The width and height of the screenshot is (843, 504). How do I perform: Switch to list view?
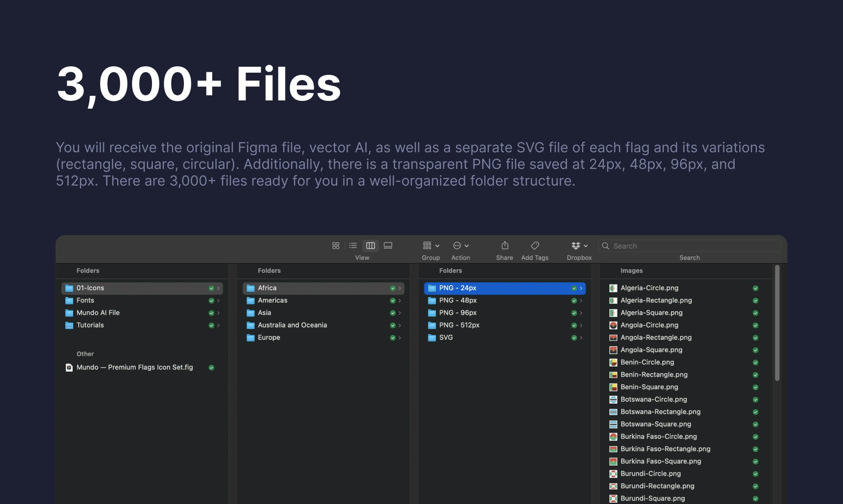point(353,246)
